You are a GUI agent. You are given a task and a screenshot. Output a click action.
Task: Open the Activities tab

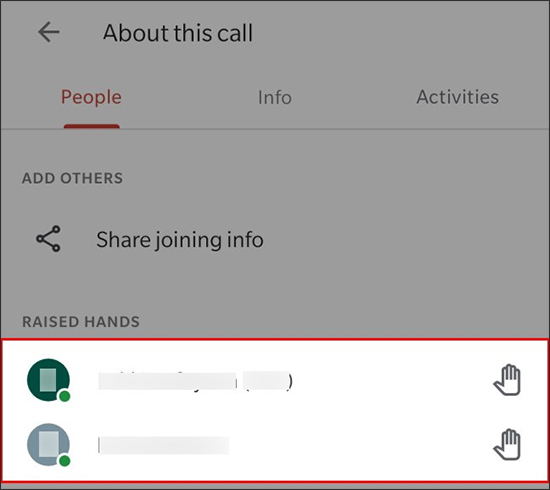coord(457,97)
